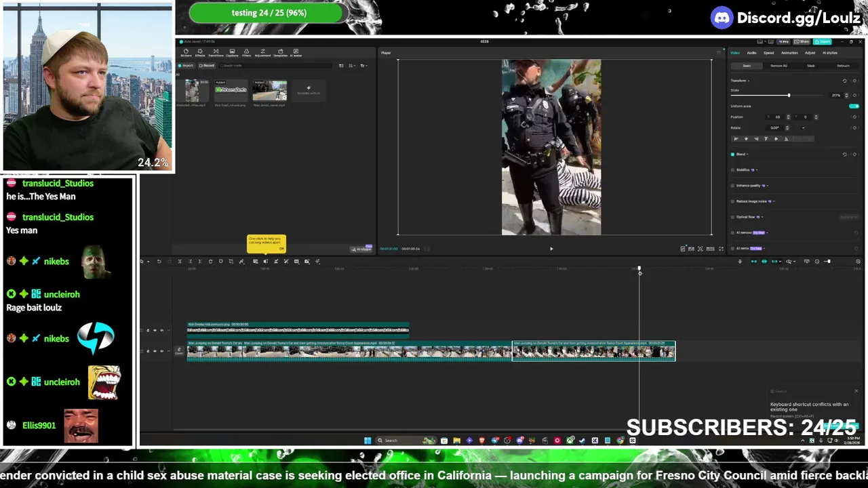868x488 pixels.
Task: Toggle fullscreen preview in Player
Action: pos(721,249)
